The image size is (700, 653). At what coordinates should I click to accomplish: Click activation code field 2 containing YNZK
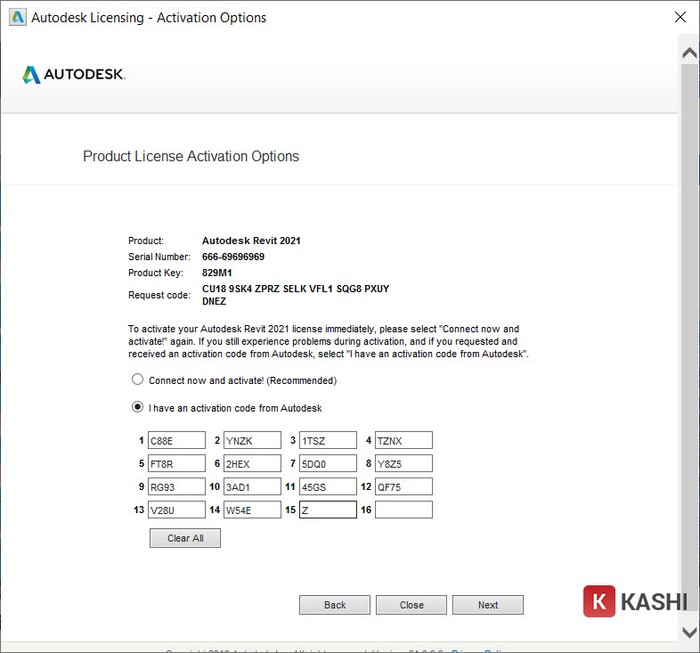pyautogui.click(x=252, y=440)
